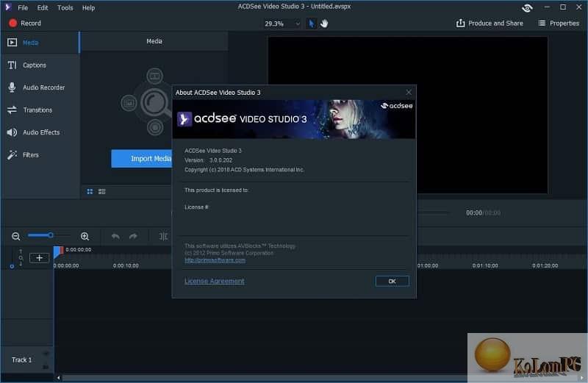The image size is (588, 383).
Task: Click Produce and Share
Action: pyautogui.click(x=490, y=24)
